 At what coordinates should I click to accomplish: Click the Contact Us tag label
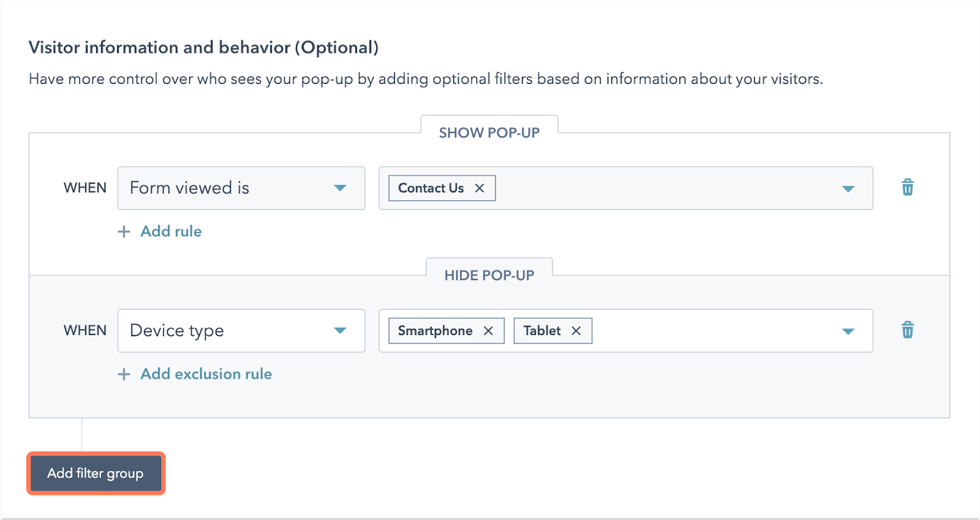[x=431, y=188]
